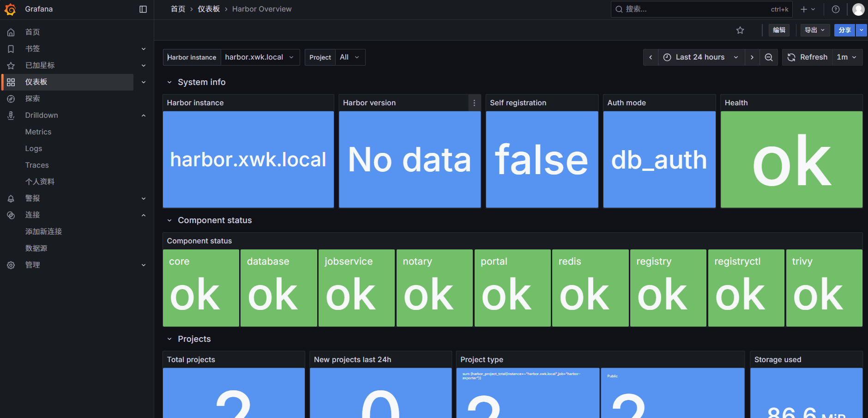Open the 1m refresh interval dropdown
This screenshot has height=418, width=868.
coord(847,57)
